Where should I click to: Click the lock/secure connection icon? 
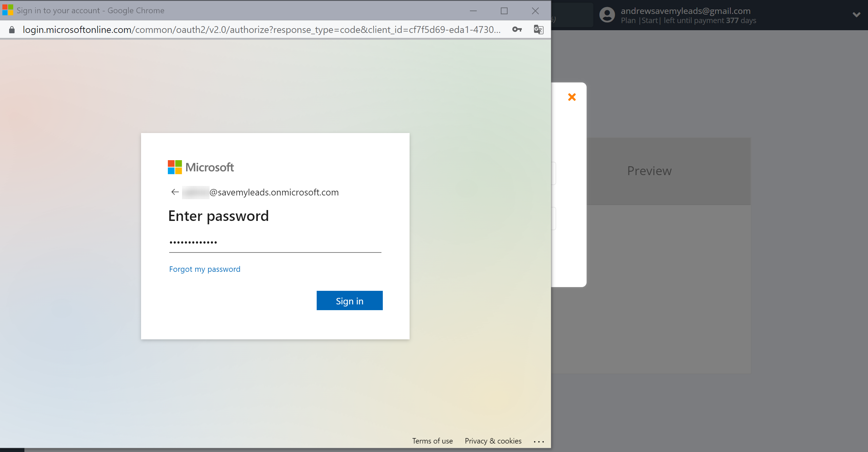coord(12,30)
